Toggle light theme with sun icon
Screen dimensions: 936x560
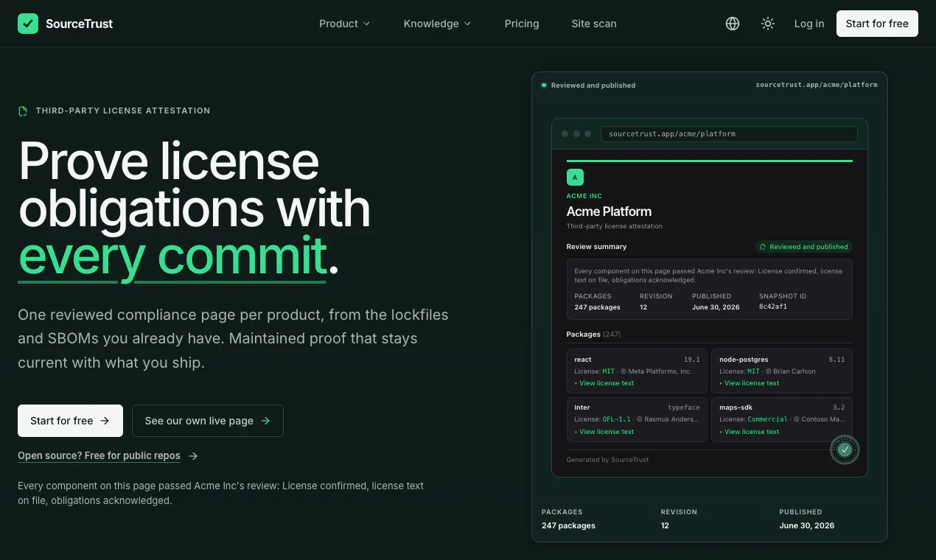tap(768, 24)
